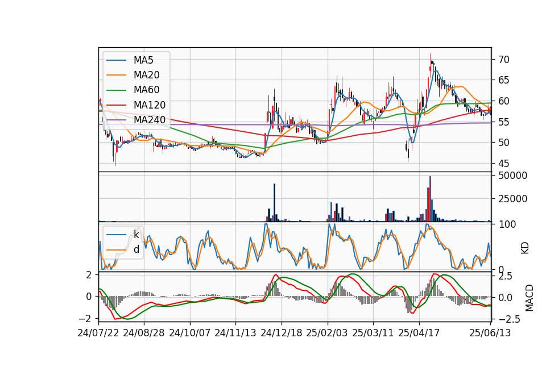546x392 pixels.
Task: Click the green MA60 legend line sample
Action: point(116,90)
